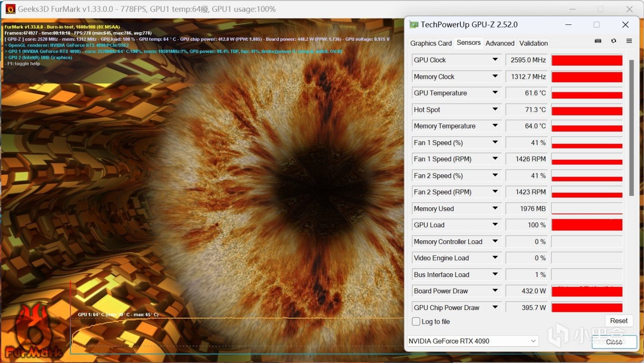Open the NVIDIA GeForce RTX 4090 selector

[x=473, y=341]
